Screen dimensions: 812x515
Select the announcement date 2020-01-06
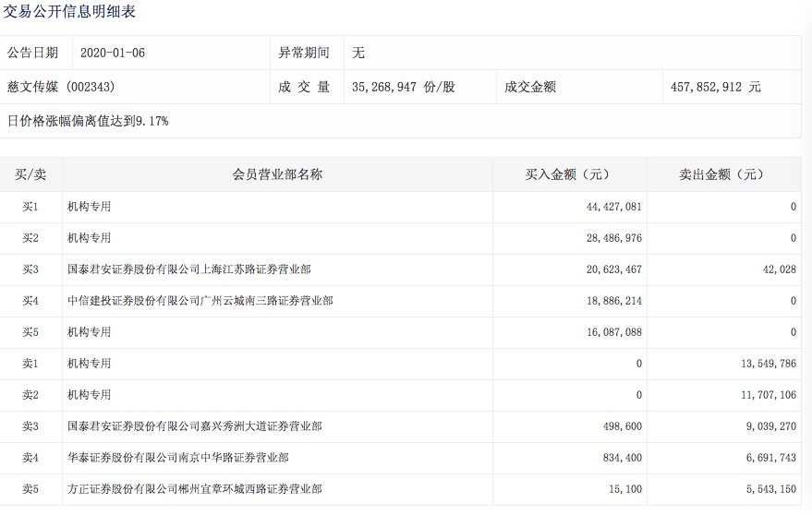(113, 53)
